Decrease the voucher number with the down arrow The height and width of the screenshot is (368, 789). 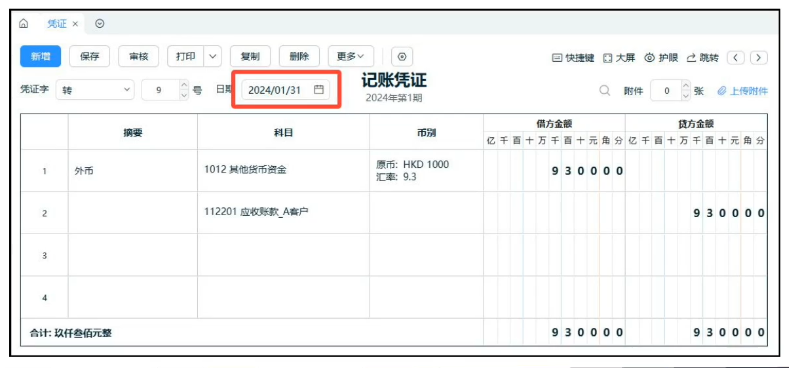[184, 95]
